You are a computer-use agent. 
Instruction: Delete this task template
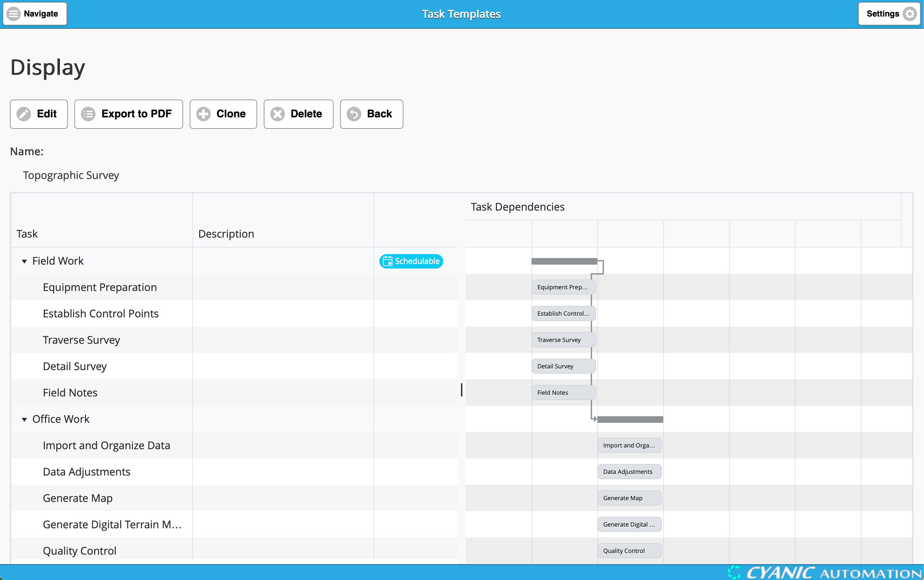click(x=298, y=114)
